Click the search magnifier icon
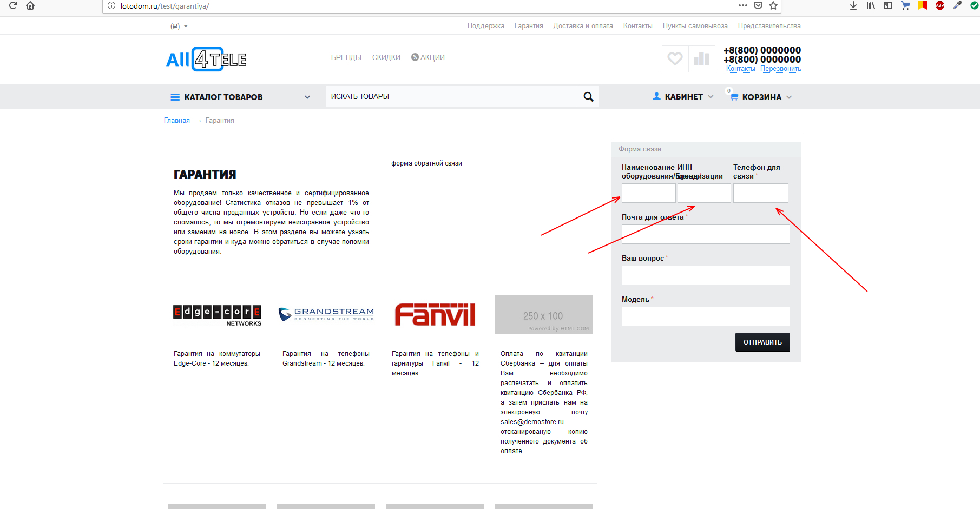The image size is (980, 509). coord(588,97)
